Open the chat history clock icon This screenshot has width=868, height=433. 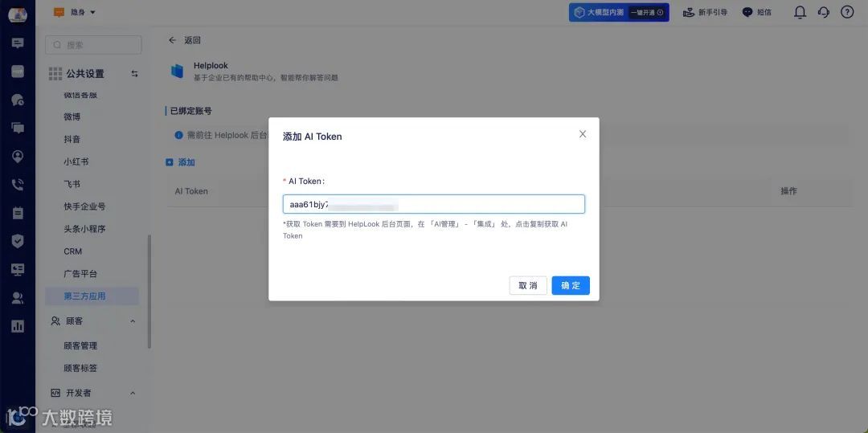[x=18, y=100]
